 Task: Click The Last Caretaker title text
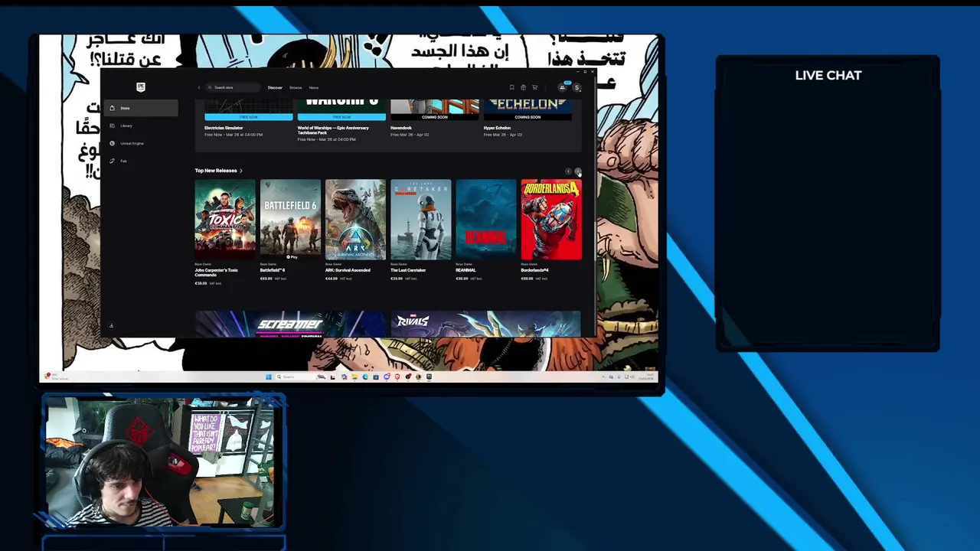tap(408, 270)
